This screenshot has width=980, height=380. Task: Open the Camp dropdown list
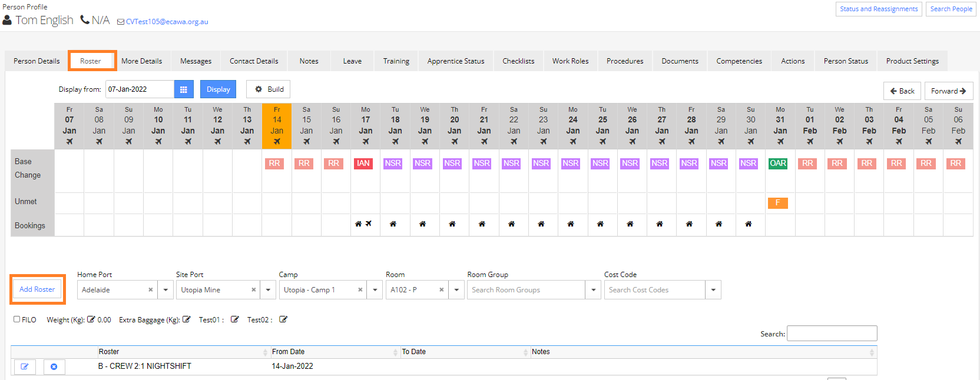point(375,290)
